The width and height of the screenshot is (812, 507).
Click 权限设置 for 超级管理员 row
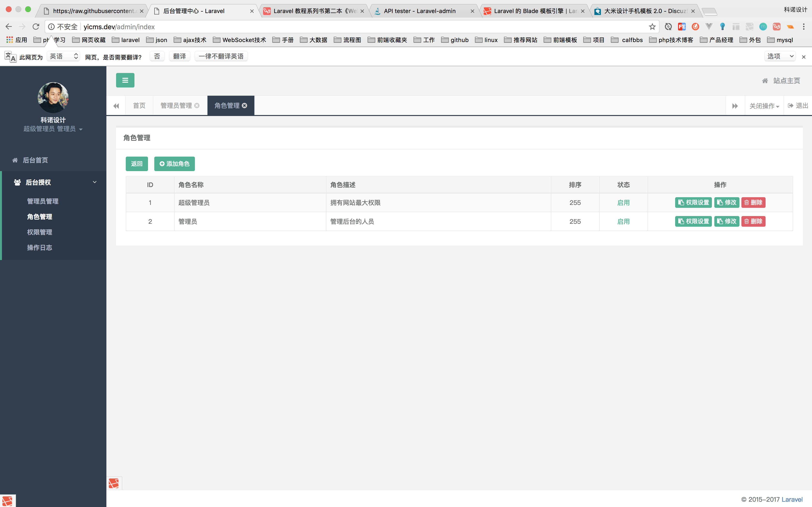(x=693, y=203)
